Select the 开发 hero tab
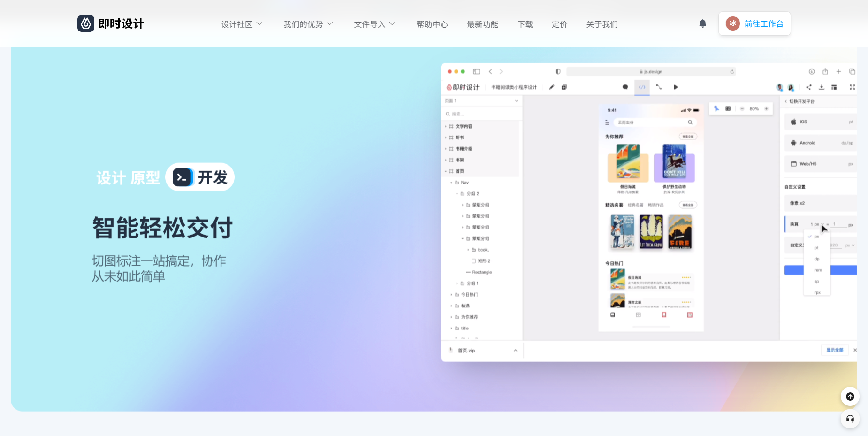 click(x=200, y=177)
